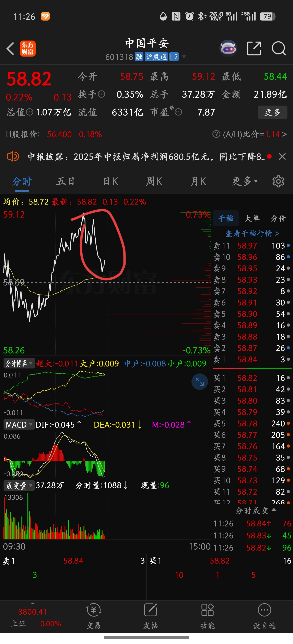The height and width of the screenshot is (644, 293).
Task: Select the 分价 tab
Action: (x=278, y=218)
